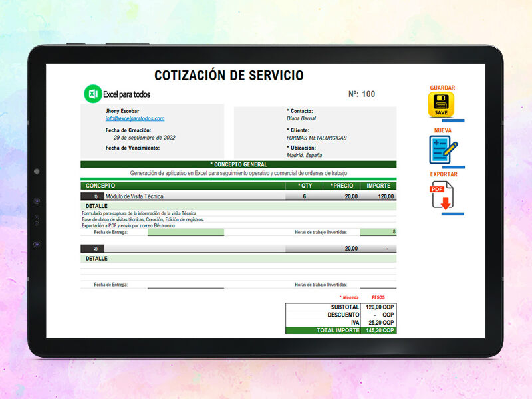Select the Fecha de Entrega field of item 2
Viewport: 532px width, 399px height.
tap(186, 285)
